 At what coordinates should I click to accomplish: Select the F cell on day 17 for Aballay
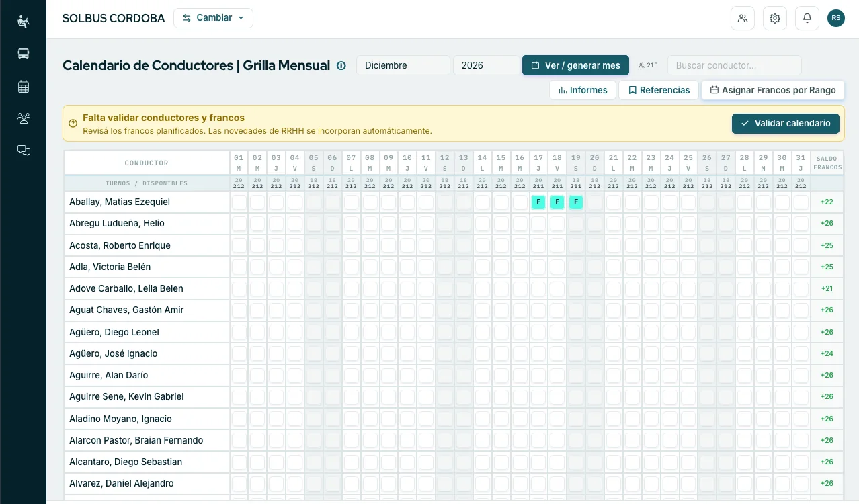pos(538,202)
